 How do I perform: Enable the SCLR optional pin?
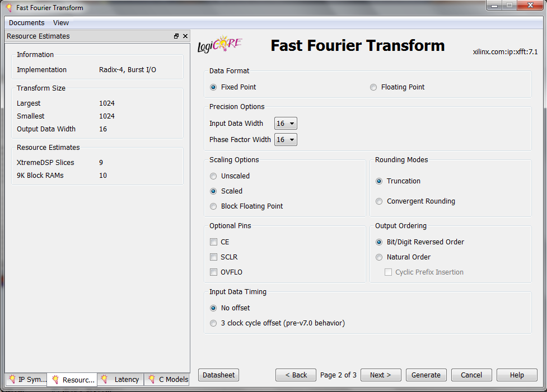point(213,257)
